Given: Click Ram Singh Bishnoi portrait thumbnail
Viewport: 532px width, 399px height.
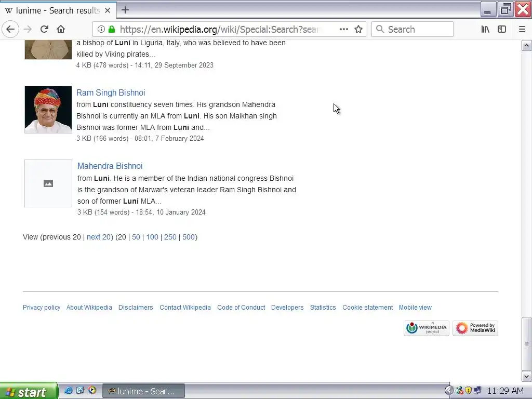Looking at the screenshot, I should tap(48, 110).
